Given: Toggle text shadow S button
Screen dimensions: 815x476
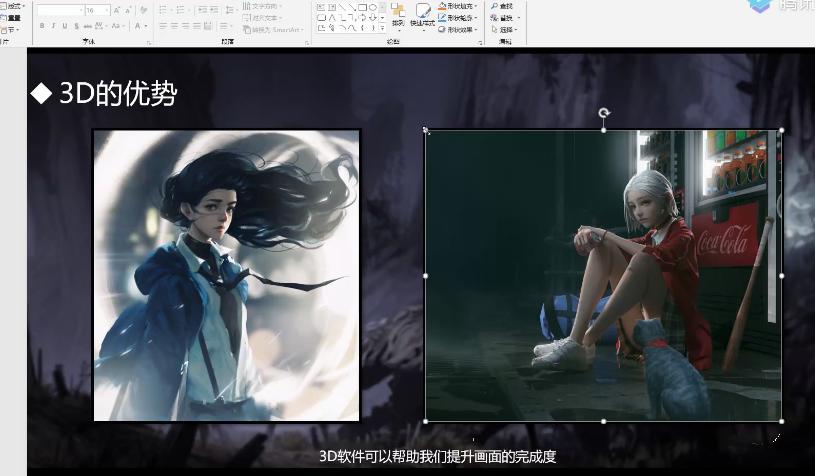Looking at the screenshot, I should (x=76, y=25).
